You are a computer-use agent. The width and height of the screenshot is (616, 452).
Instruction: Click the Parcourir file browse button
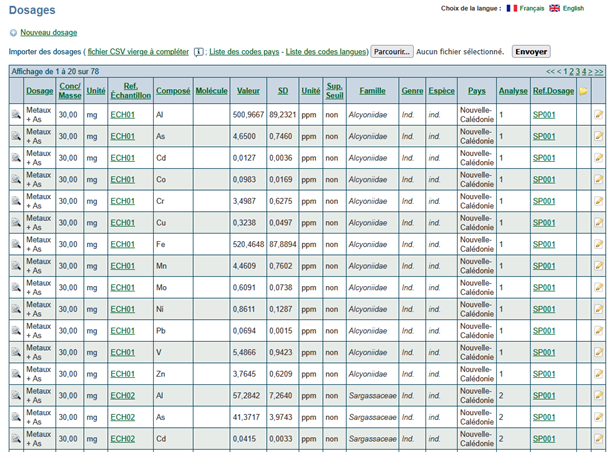click(392, 52)
